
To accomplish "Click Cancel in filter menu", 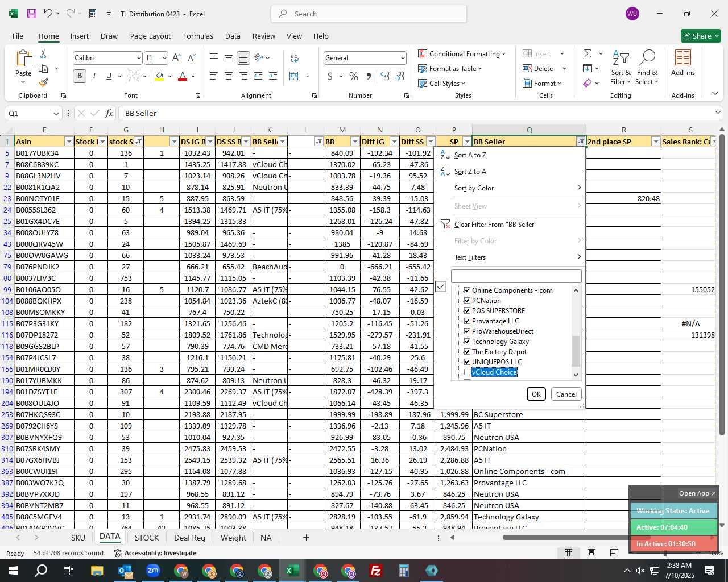I will pyautogui.click(x=566, y=394).
